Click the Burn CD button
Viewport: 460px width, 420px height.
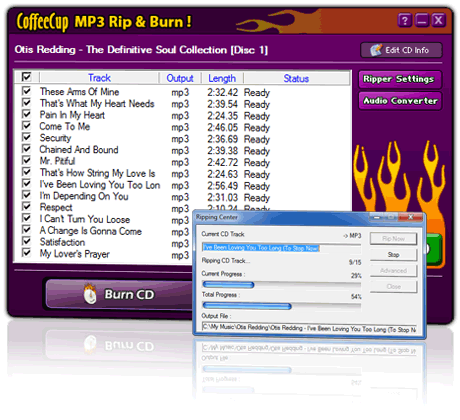point(120,294)
